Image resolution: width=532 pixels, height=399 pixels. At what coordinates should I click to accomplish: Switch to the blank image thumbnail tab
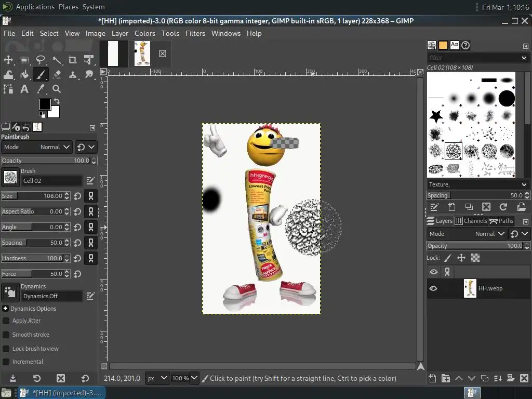click(x=113, y=54)
